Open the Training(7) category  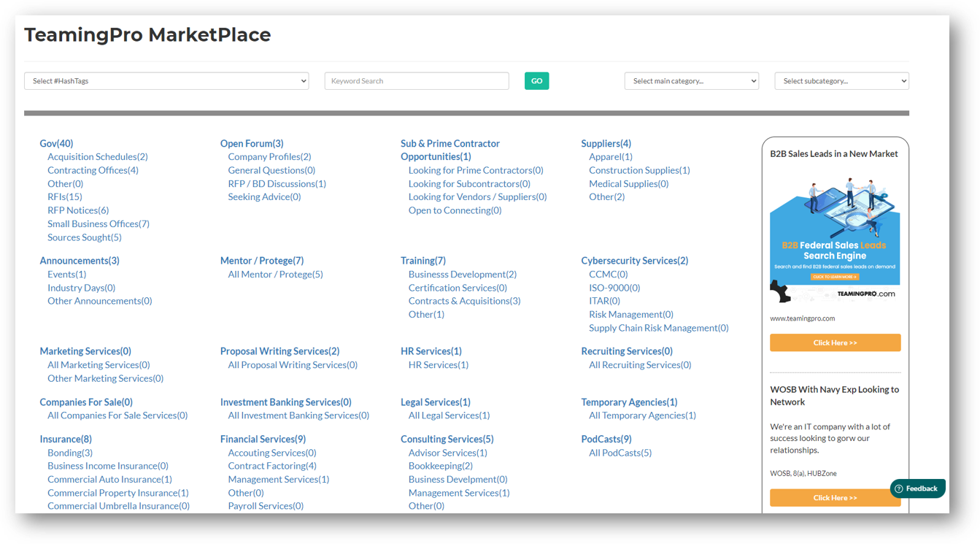click(423, 261)
